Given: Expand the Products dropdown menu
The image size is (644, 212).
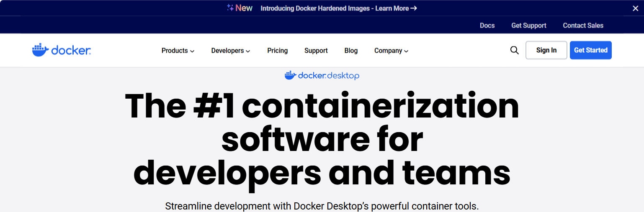Looking at the screenshot, I should point(178,51).
